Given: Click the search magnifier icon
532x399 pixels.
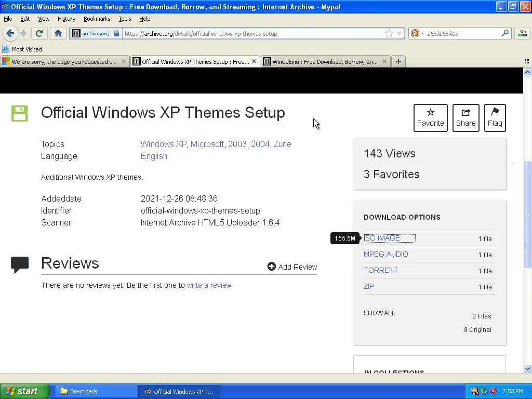Looking at the screenshot, I should pos(505,33).
